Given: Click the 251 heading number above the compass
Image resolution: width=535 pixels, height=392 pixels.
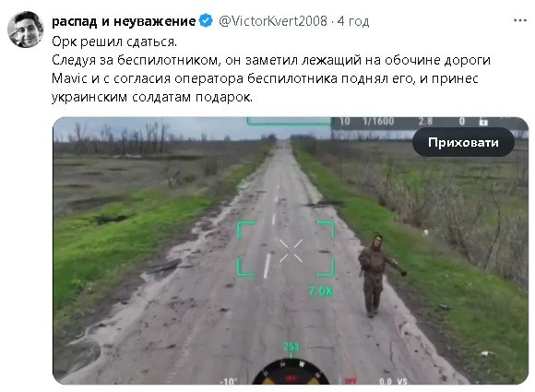Looking at the screenshot, I should pos(291,347).
